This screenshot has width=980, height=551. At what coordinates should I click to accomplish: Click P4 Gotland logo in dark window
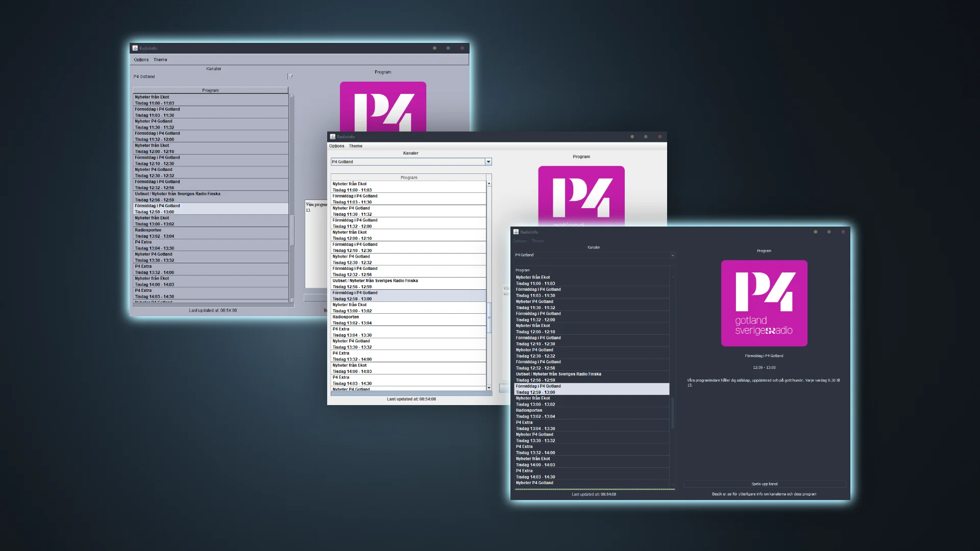(x=764, y=303)
